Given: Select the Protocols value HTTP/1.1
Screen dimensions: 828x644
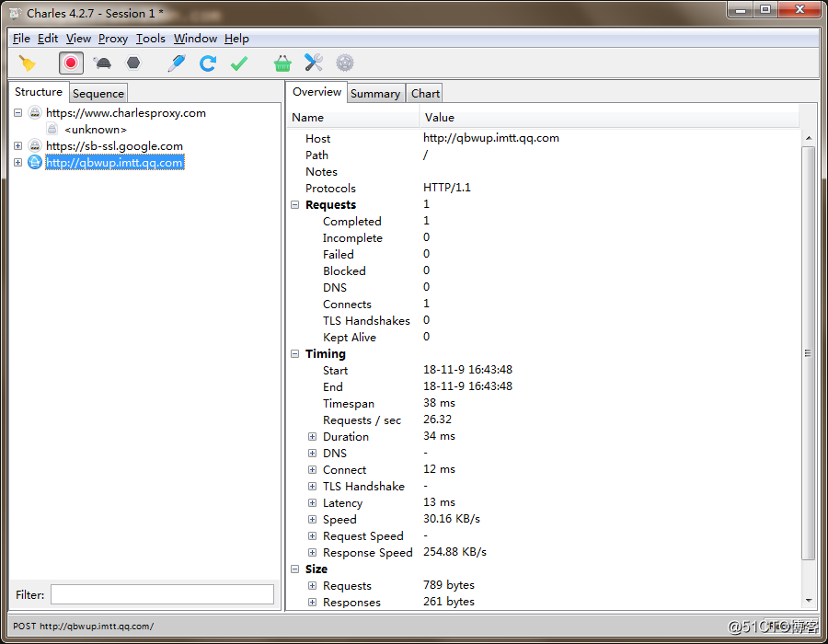Looking at the screenshot, I should coord(447,188).
